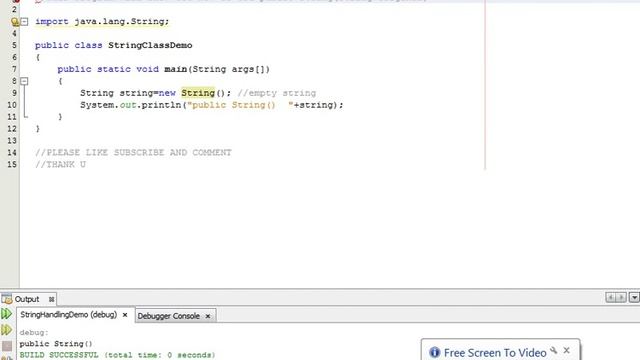Click the yellow Re-run with different parameters icon
This screenshot has width=640, height=360.
[7, 329]
